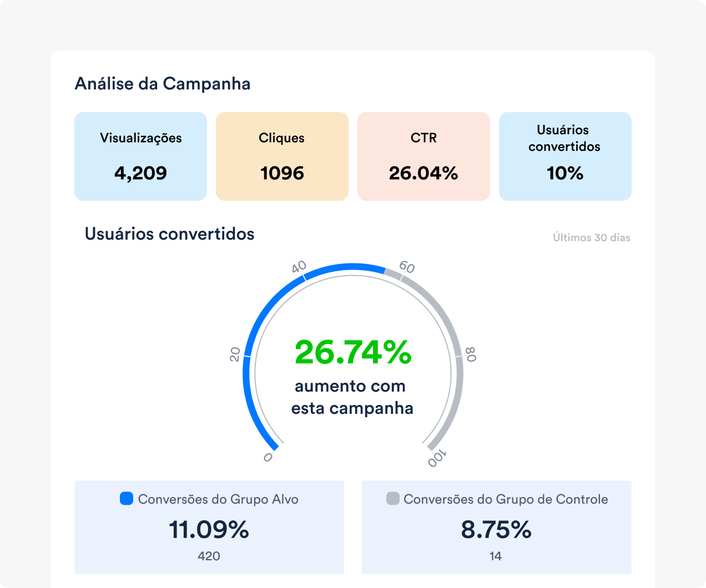Select the blue Conversões do Grupo Alvo legend swatch
The height and width of the screenshot is (588, 706).
click(x=126, y=499)
